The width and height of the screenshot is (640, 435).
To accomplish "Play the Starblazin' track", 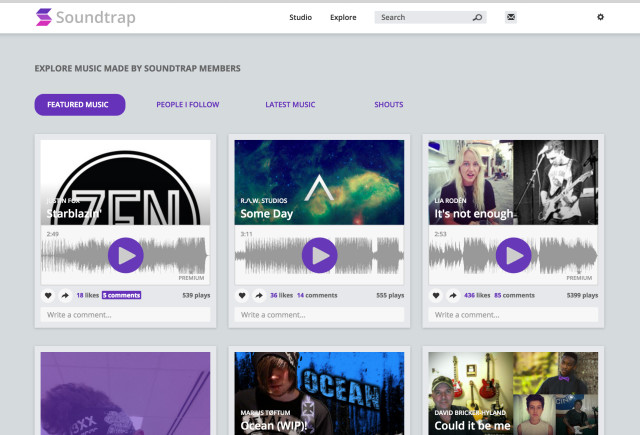I will click(125, 256).
